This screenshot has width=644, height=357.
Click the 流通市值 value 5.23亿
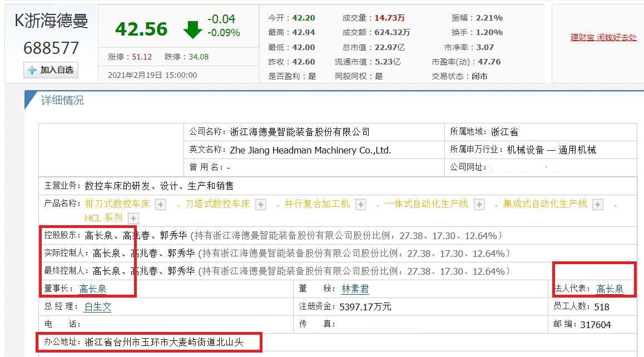click(387, 62)
